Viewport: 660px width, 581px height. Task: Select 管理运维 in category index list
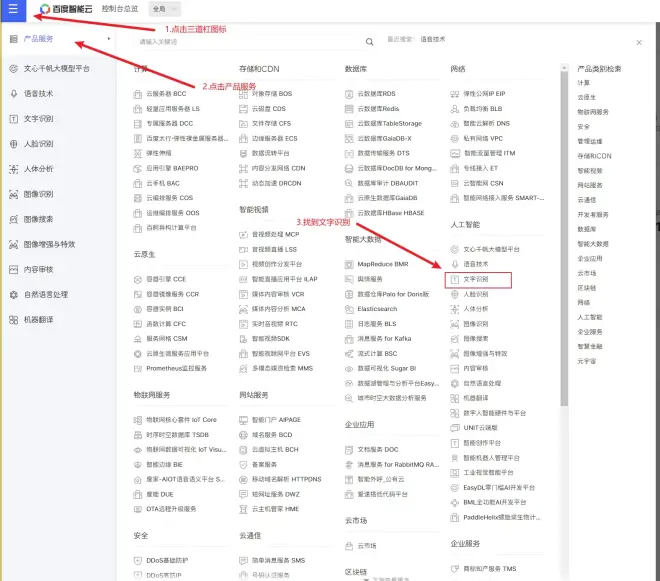(x=590, y=141)
